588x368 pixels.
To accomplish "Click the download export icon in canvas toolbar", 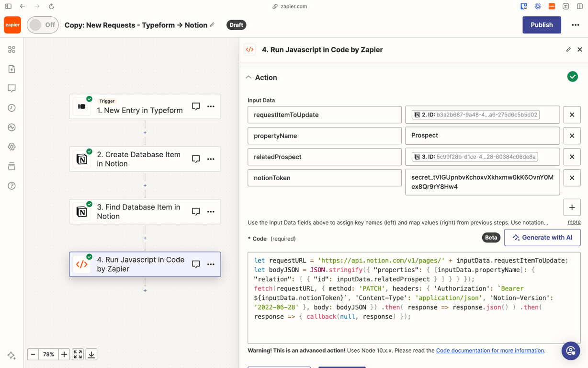I will (91, 355).
